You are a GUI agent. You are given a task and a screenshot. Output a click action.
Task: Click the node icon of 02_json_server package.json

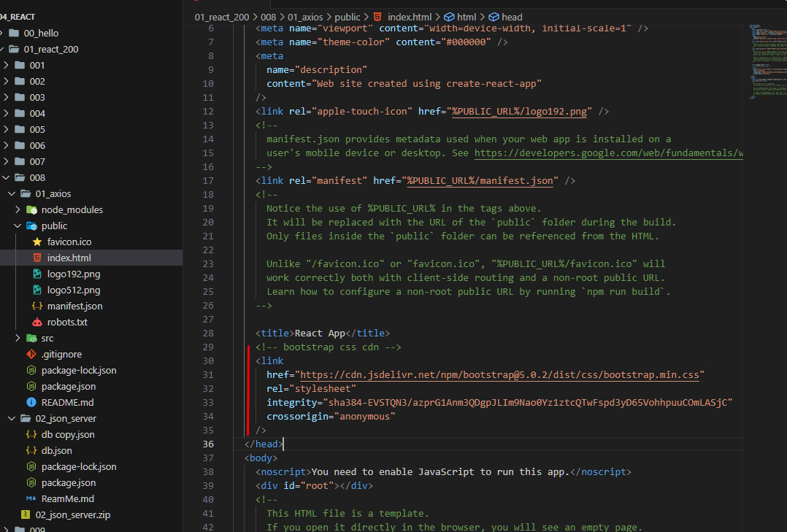(x=31, y=483)
